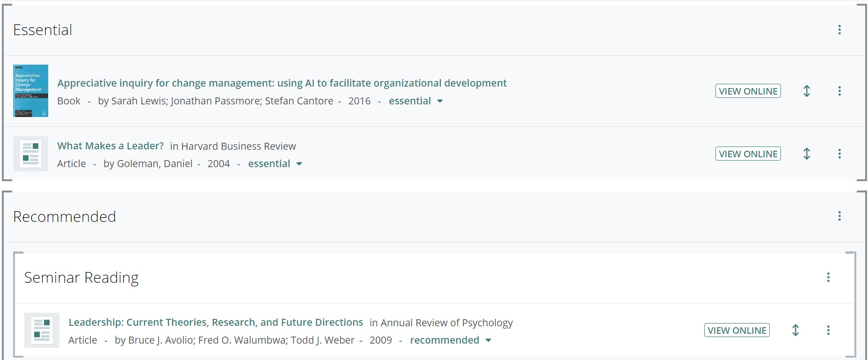
Task: Expand essential dropdown on Goleman article
Action: 299,164
